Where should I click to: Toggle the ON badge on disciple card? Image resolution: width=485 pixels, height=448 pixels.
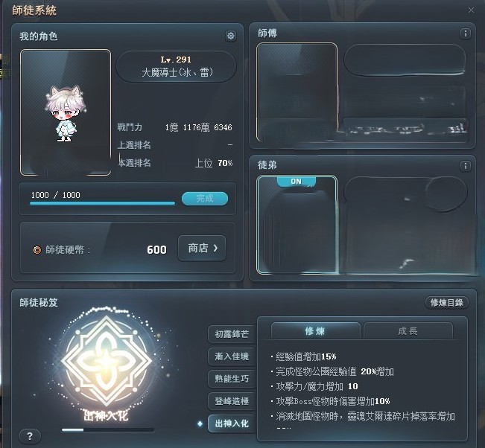click(x=297, y=182)
